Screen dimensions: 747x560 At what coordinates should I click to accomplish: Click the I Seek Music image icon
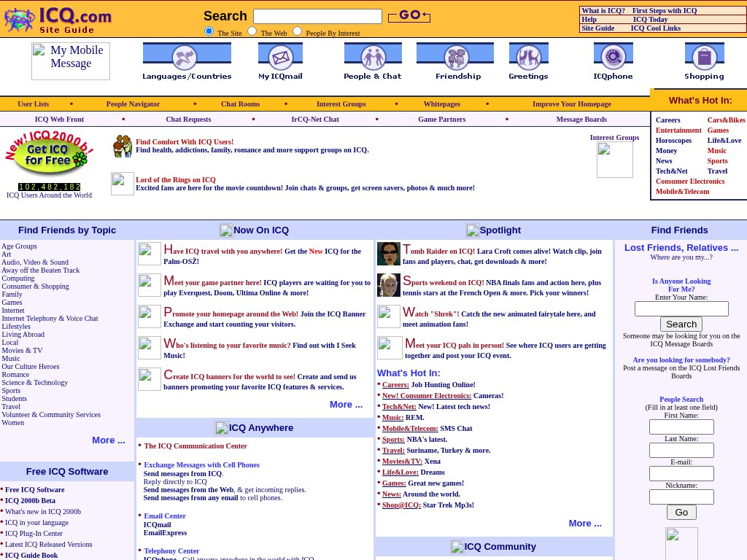tap(150, 348)
